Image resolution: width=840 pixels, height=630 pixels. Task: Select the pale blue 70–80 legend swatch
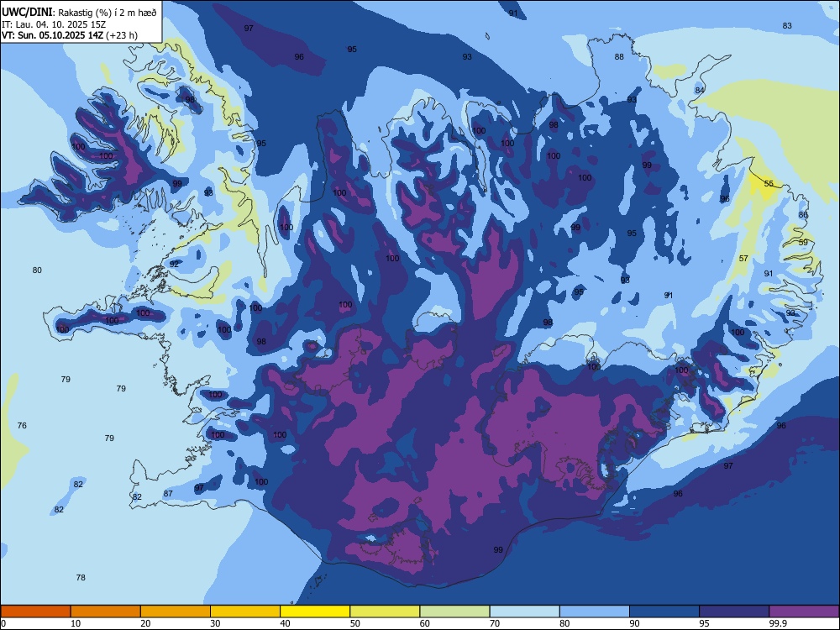(524, 612)
